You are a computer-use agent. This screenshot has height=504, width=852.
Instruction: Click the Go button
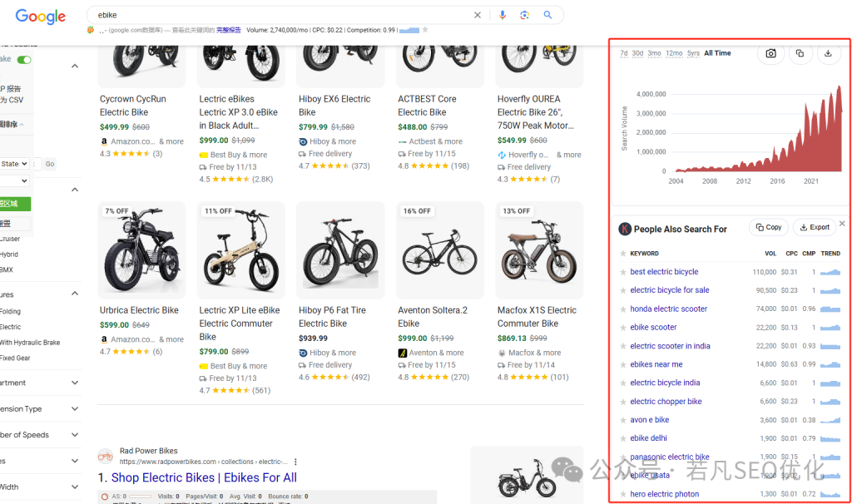click(x=50, y=164)
